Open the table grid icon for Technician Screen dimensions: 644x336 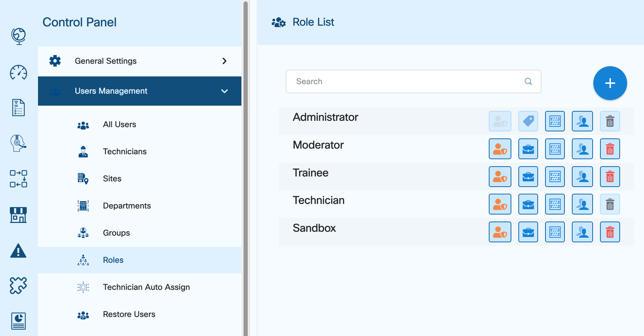coord(555,204)
